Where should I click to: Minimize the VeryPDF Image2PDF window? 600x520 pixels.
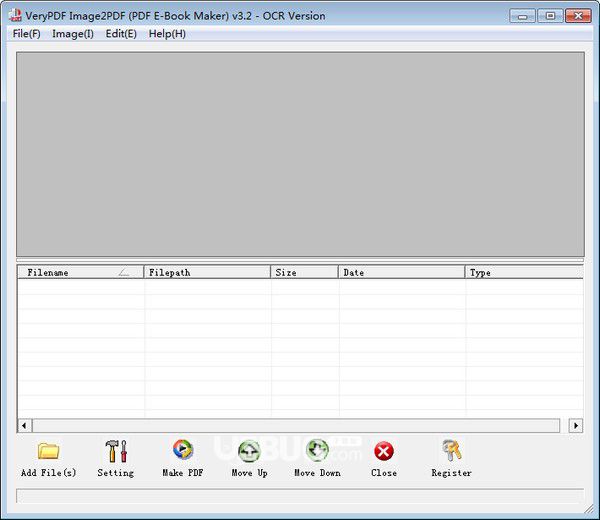522,16
